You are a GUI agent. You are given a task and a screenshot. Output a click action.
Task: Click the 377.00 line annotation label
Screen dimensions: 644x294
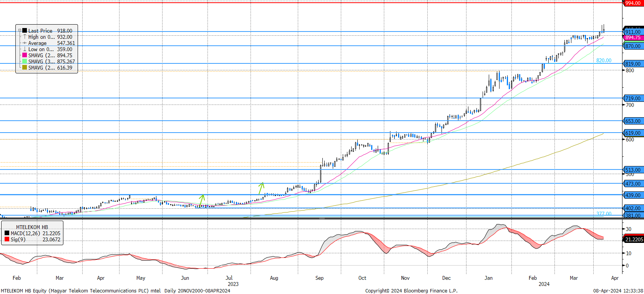(604, 214)
